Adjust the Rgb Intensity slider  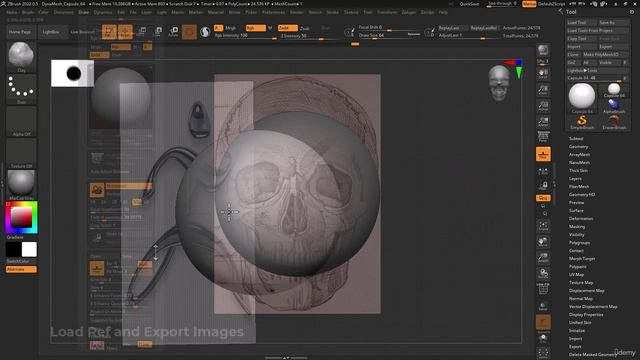coord(246,36)
